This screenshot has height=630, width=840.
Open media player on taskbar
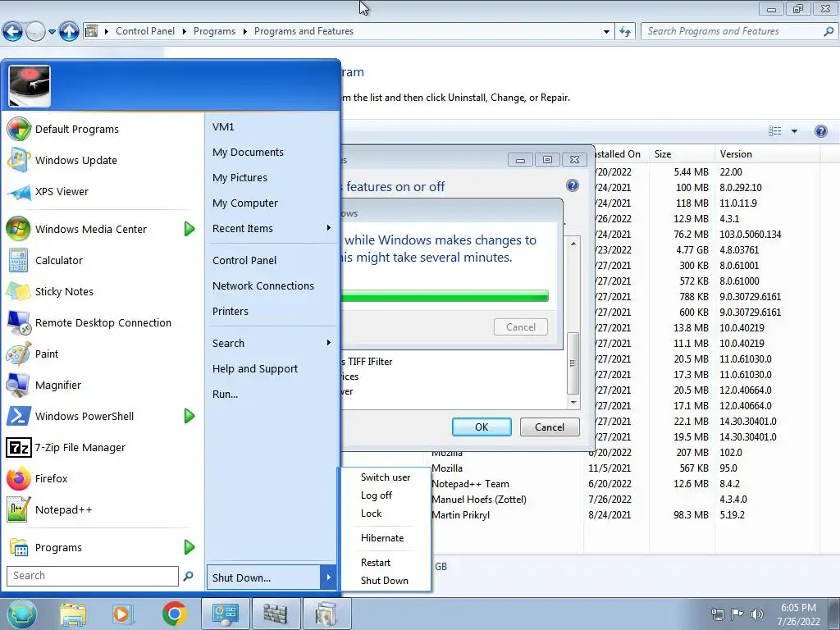[x=122, y=614]
